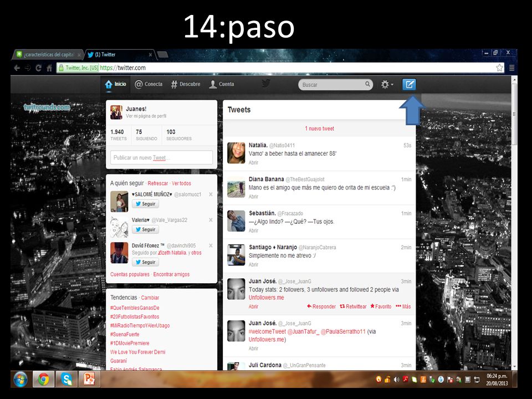Show the 1 nuevo tweet bar
This screenshot has height=399, width=532.
(319, 129)
